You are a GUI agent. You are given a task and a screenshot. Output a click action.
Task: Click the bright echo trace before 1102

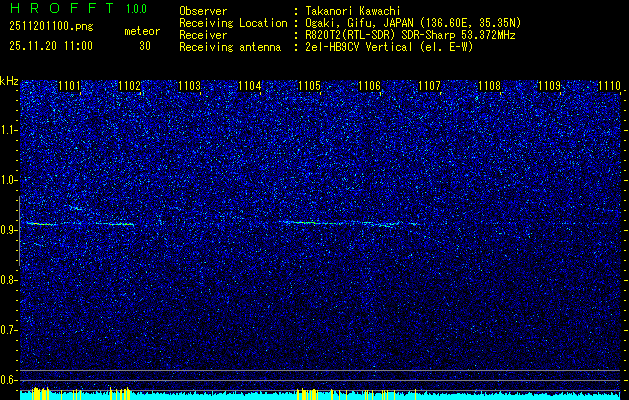[120, 224]
